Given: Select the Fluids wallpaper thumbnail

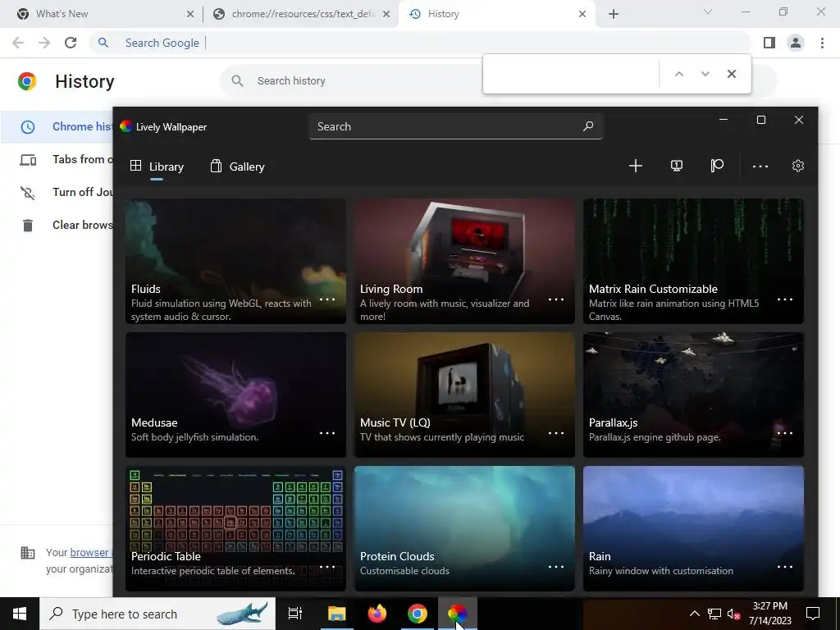Looking at the screenshot, I should (235, 261).
